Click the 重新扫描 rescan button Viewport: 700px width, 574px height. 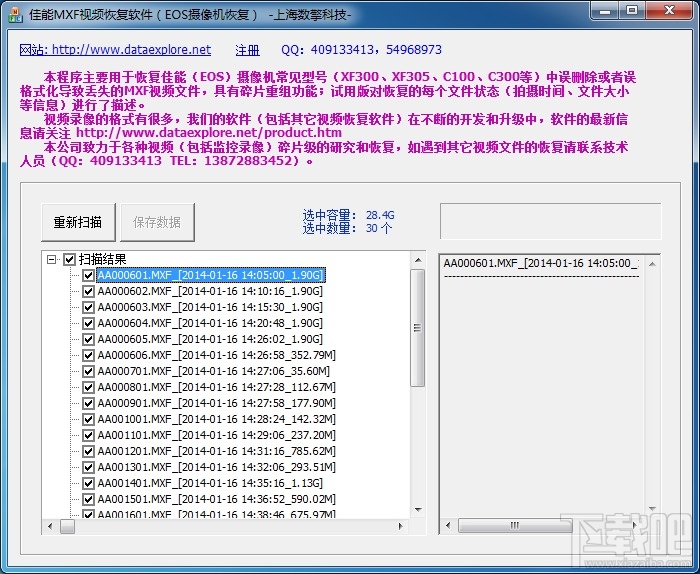[x=78, y=222]
